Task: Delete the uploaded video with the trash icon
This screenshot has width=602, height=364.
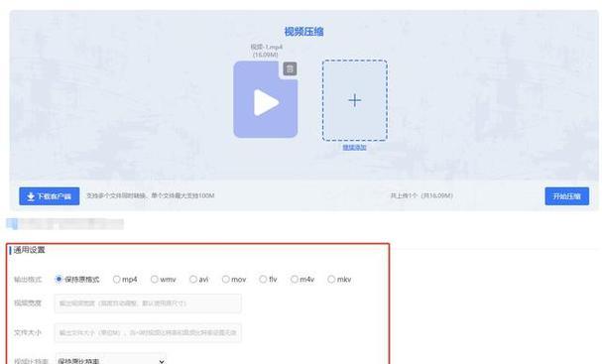Action: coord(290,69)
